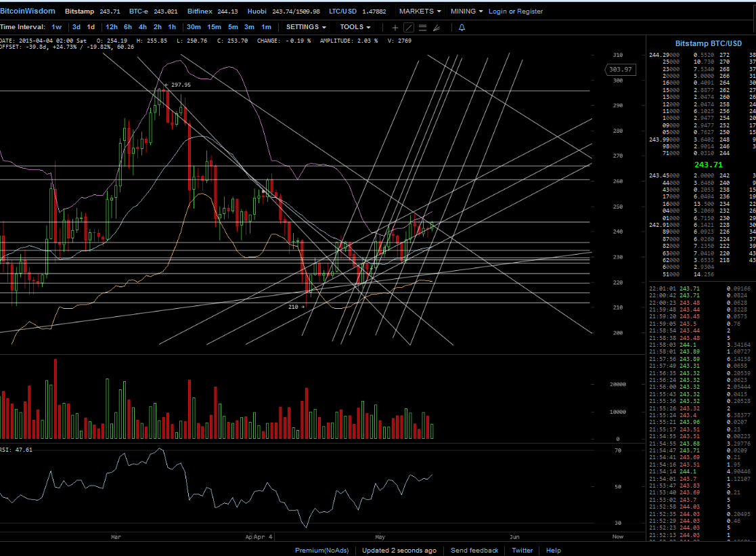Click the 303.97 price marker label

pos(620,70)
